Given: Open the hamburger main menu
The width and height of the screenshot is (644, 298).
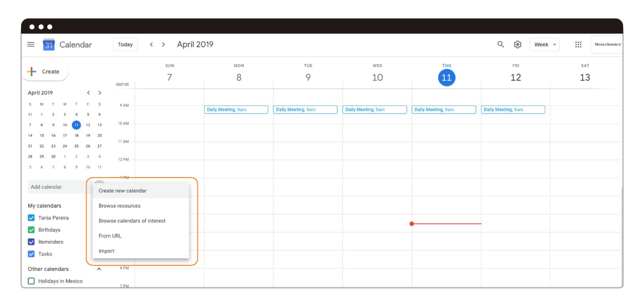Looking at the screenshot, I should point(31,45).
